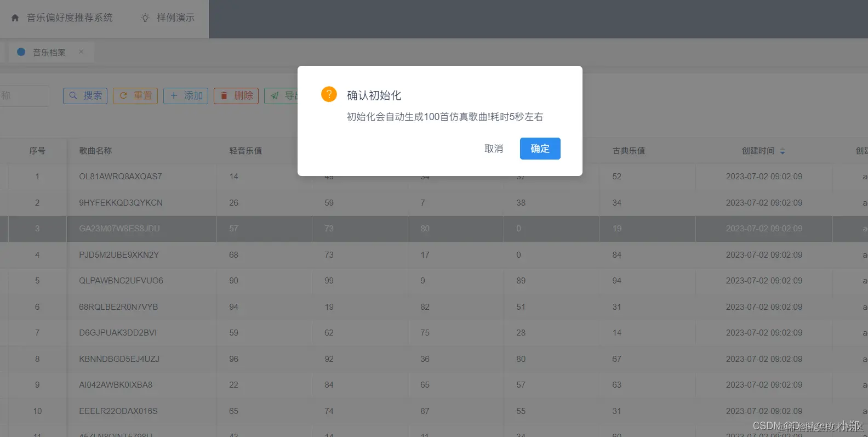The width and height of the screenshot is (868, 437).
Task: Click the 重置 reset button
Action: 135,95
